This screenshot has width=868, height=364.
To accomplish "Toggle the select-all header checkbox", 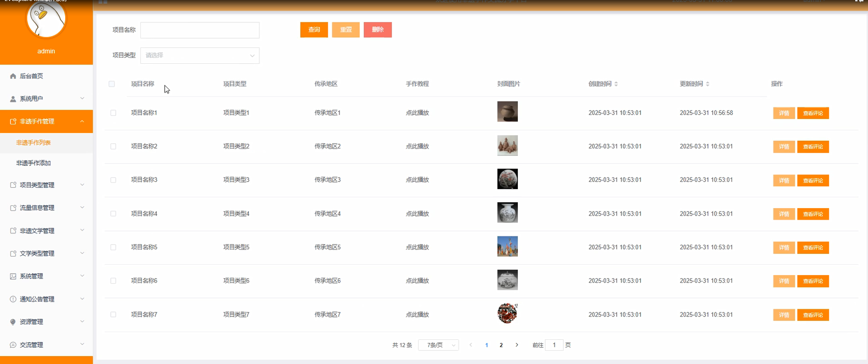I will 112,84.
